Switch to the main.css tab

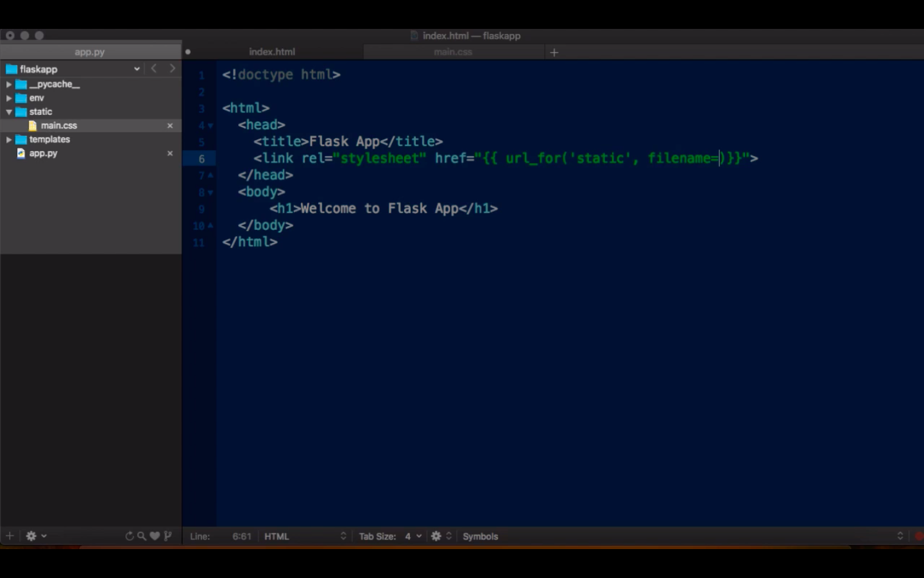pos(453,52)
